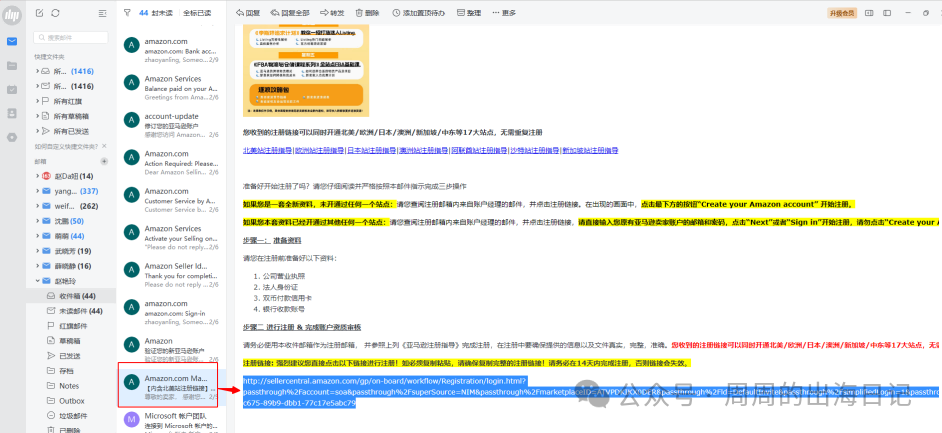The image size is (942, 433).
Task: Open the 收件箱 (44) inbox folder
Action: pos(71,296)
